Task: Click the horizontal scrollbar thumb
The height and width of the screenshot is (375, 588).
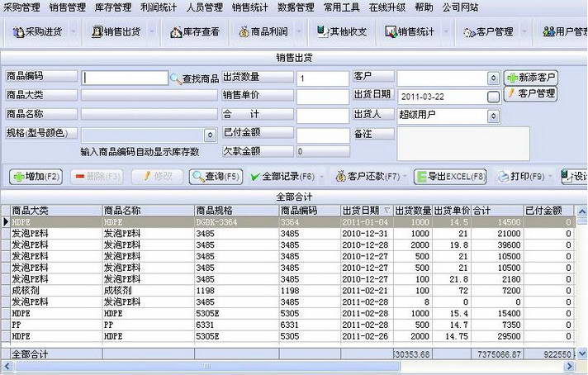Action: point(207,367)
